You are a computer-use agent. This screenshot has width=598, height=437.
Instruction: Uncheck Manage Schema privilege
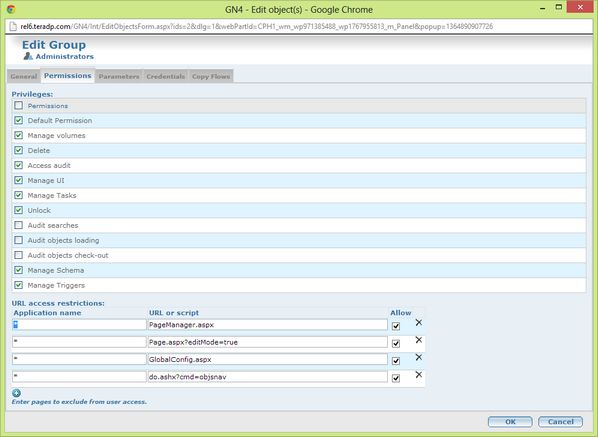pyautogui.click(x=18, y=270)
